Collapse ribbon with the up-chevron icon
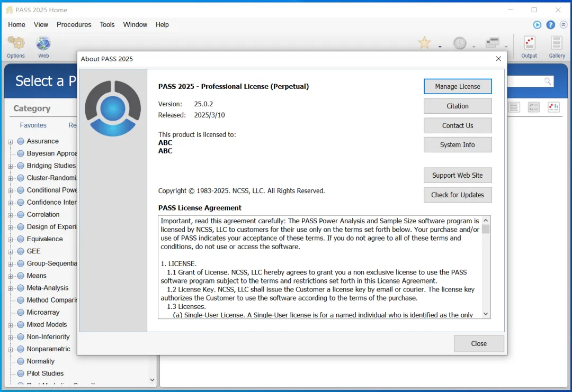This screenshot has height=392, width=572. click(x=564, y=25)
